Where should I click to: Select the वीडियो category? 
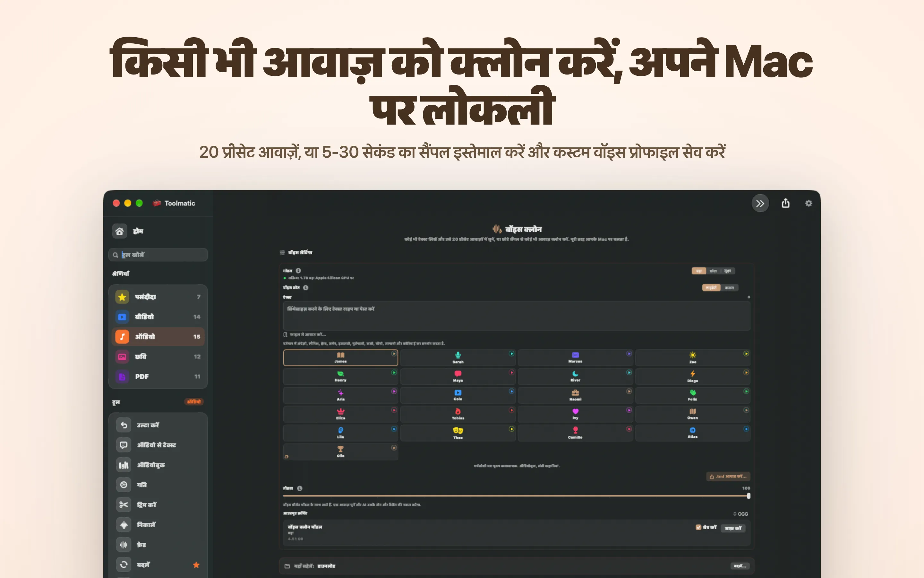(x=158, y=317)
